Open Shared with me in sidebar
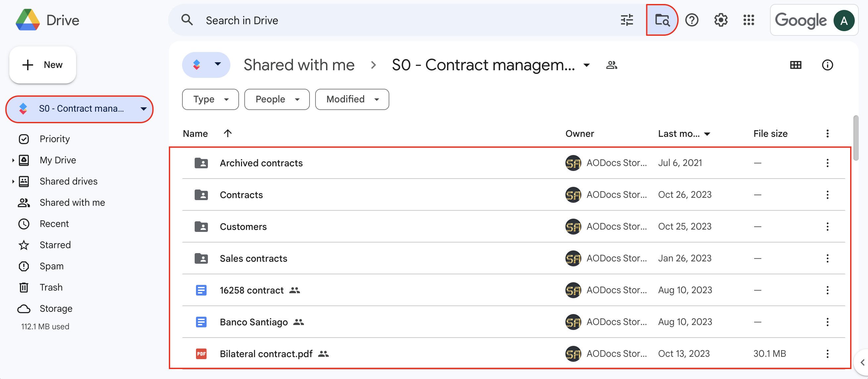Screen dimensions: 868x379 click(x=72, y=203)
